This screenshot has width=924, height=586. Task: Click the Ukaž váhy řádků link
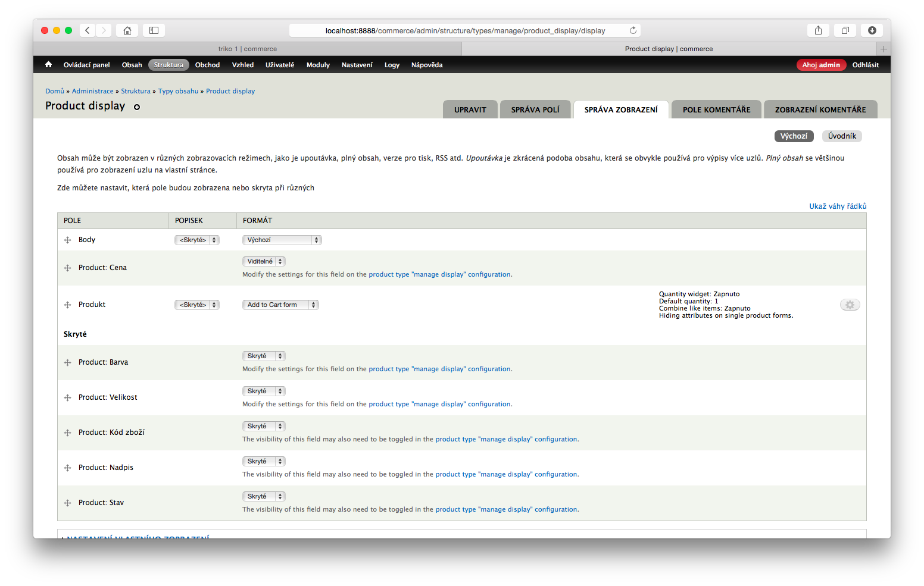click(837, 206)
